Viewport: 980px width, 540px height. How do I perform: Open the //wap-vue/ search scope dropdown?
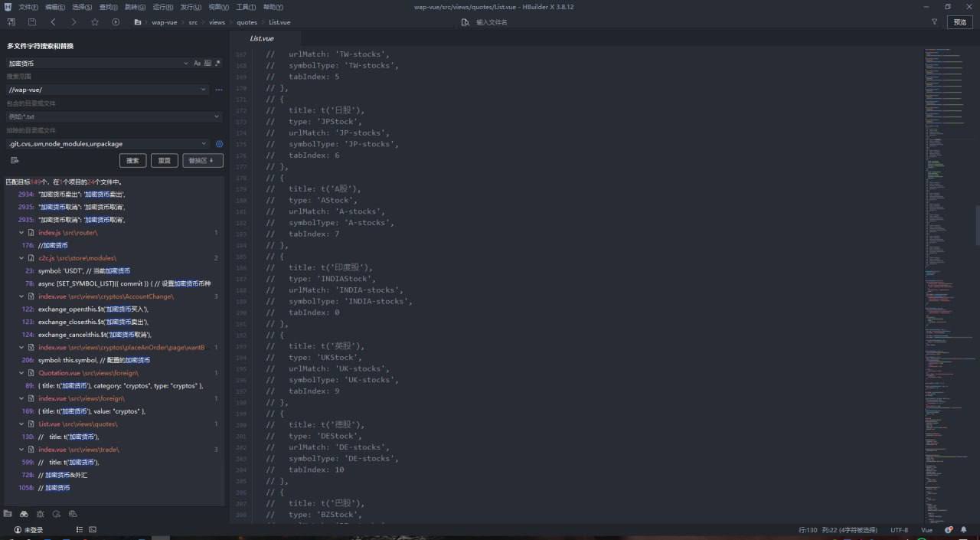click(204, 90)
